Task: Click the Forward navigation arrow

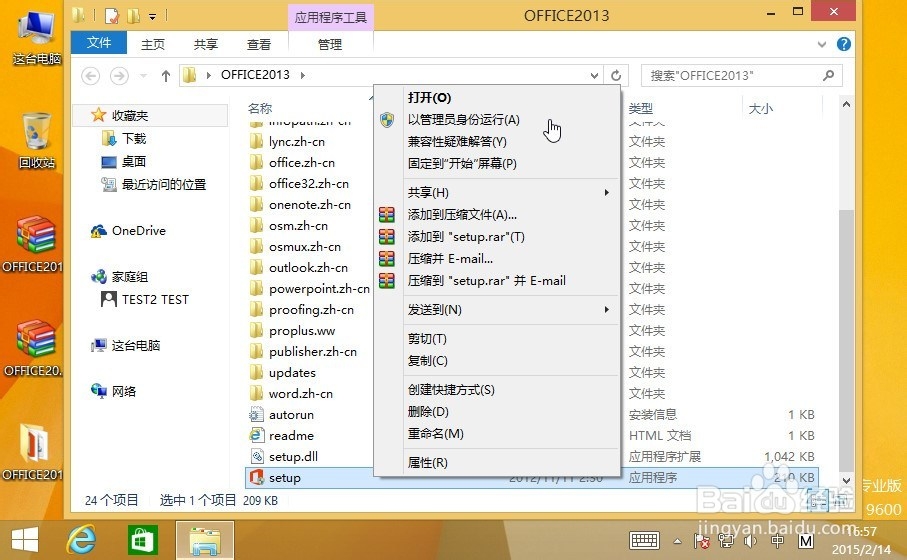Action: [119, 76]
